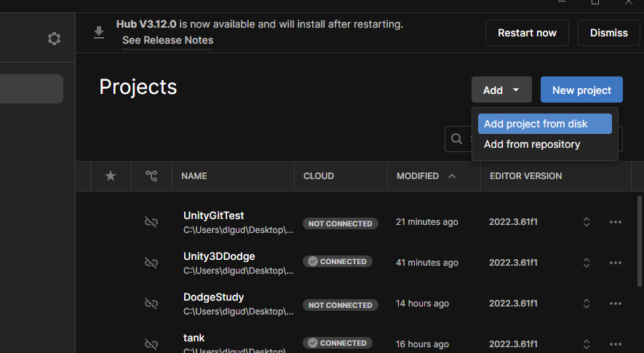Screen dimensions: 644x353
Task: Open the Unity3DDodge project
Action: point(219,256)
